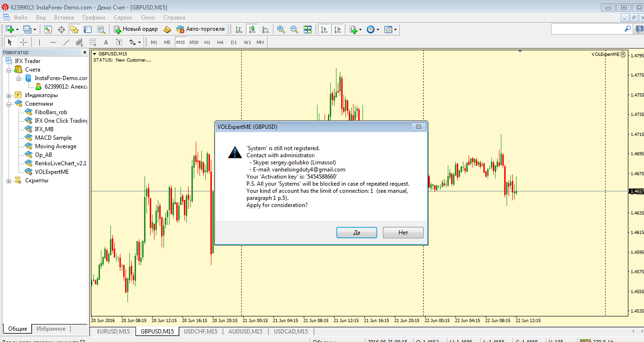Switch chart to bar chart style
This screenshot has height=342, width=644.
[239, 29]
